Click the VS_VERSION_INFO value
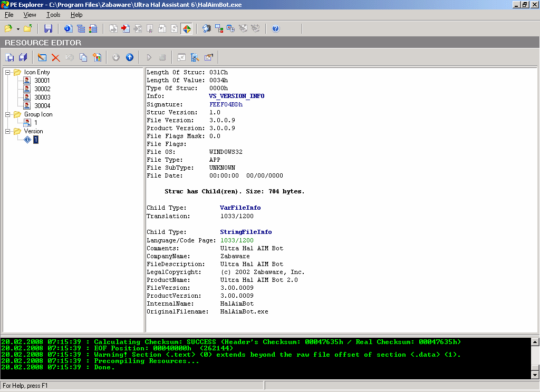Viewport: 540px width, 392px height. (x=237, y=96)
